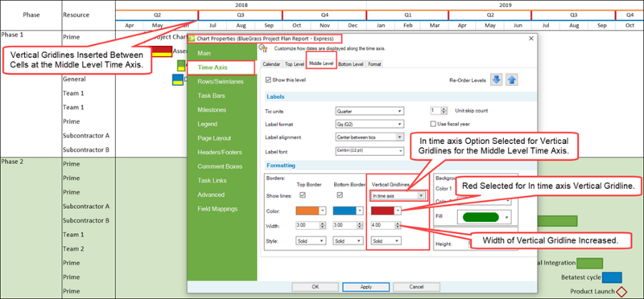
Task: Click the Team 2 resource row
Action: pos(73,249)
